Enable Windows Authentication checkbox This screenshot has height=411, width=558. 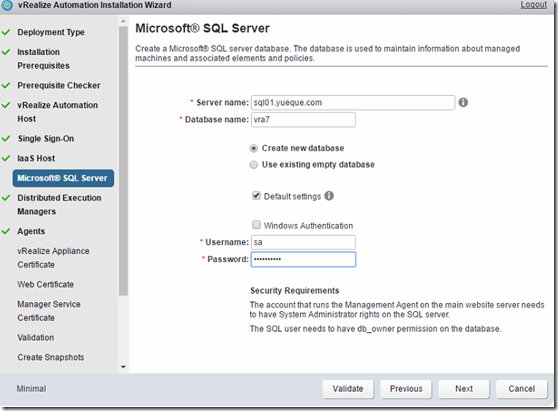pyautogui.click(x=256, y=225)
